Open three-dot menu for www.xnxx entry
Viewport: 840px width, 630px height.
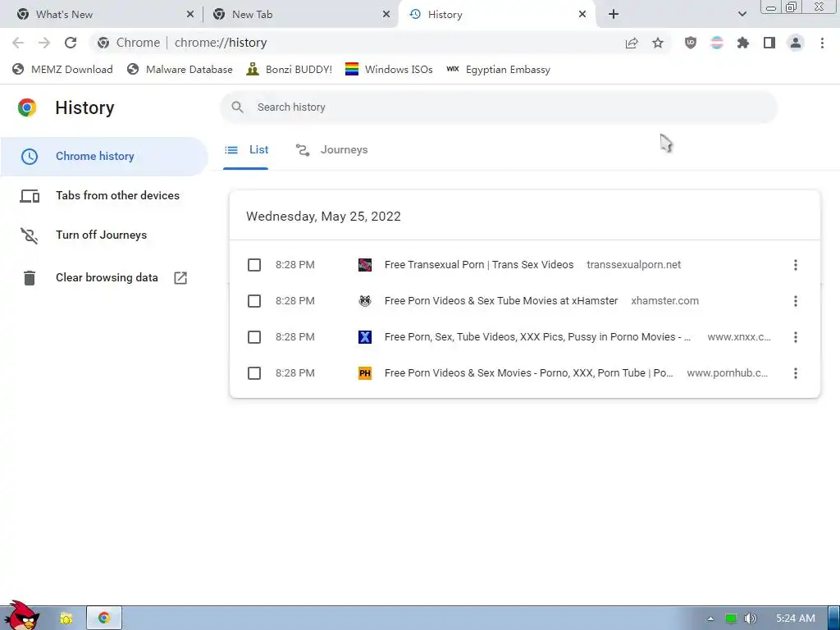(796, 337)
